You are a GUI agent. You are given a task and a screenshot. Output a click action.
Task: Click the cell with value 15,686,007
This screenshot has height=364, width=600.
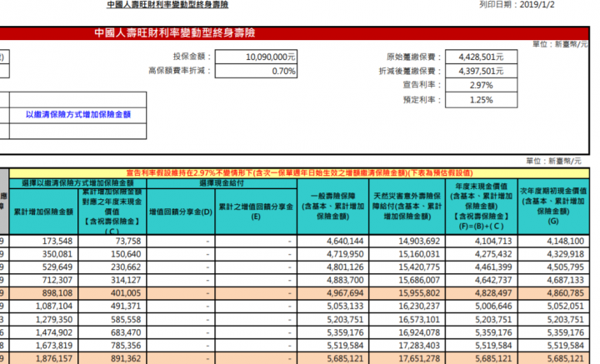pyautogui.click(x=407, y=280)
